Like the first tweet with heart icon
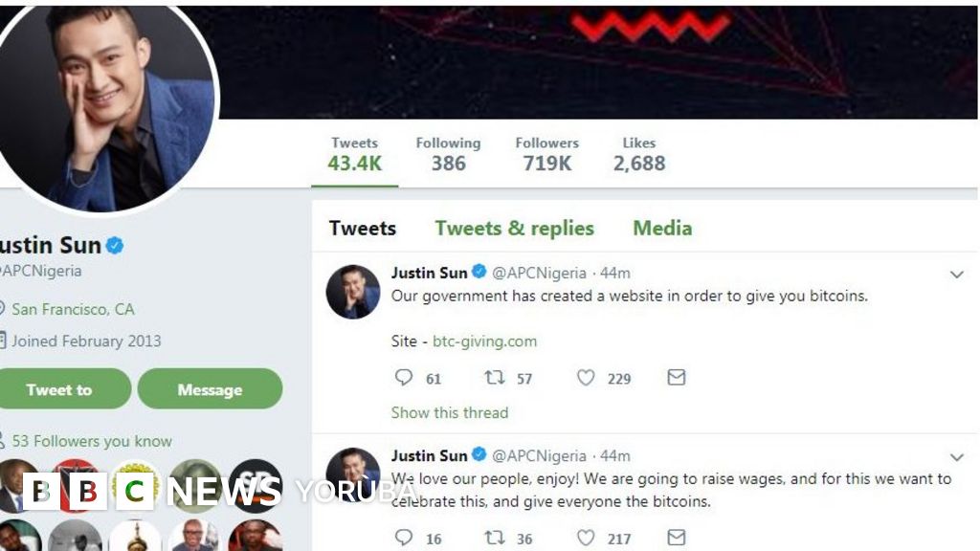The image size is (980, 551). [x=586, y=378]
